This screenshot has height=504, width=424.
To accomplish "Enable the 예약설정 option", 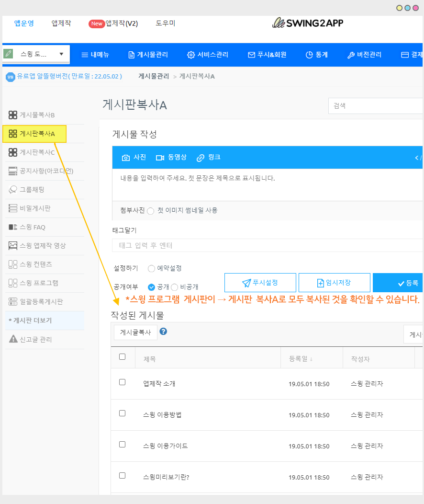I will [152, 268].
